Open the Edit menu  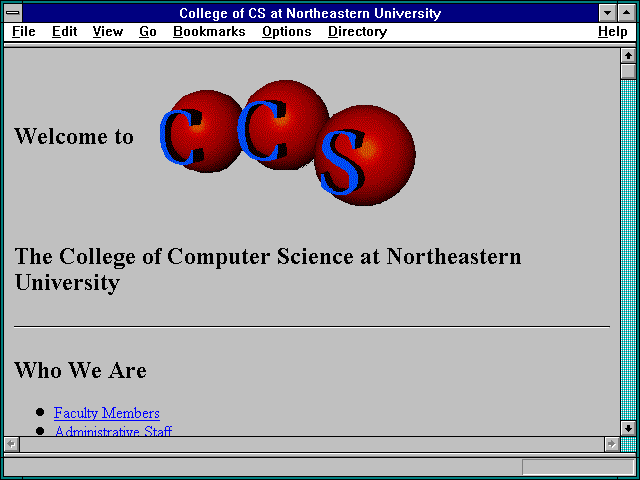pos(64,32)
